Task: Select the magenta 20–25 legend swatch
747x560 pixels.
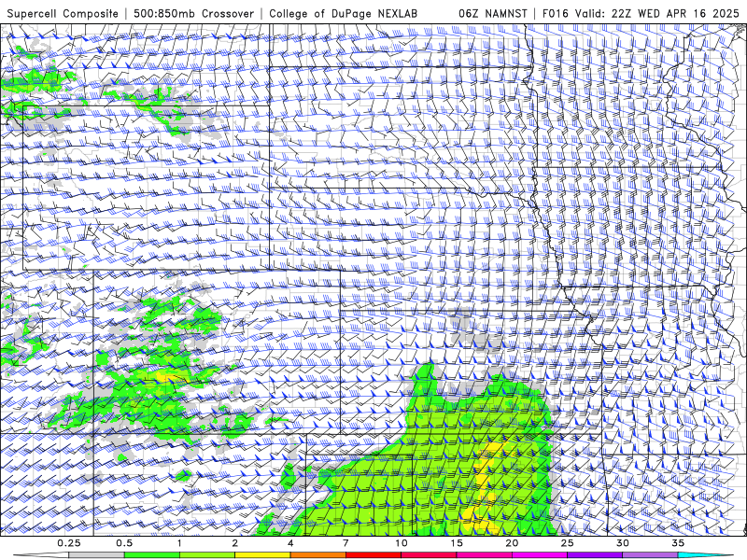Action: point(540,555)
